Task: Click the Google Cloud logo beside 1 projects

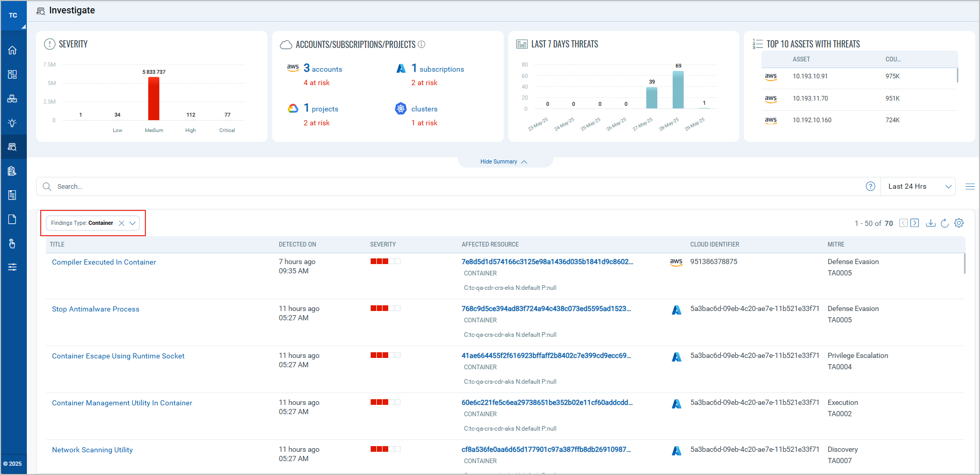Action: [x=293, y=108]
